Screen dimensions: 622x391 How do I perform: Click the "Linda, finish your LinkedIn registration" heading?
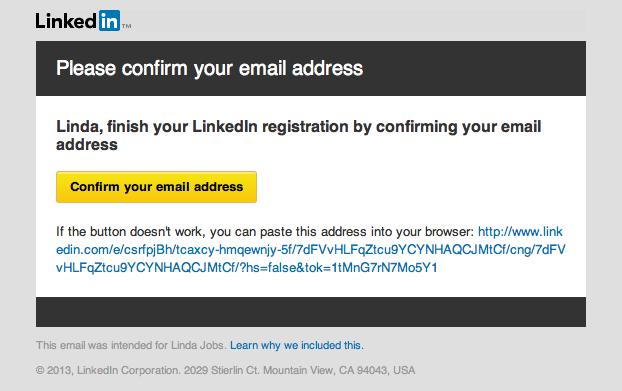298,127
